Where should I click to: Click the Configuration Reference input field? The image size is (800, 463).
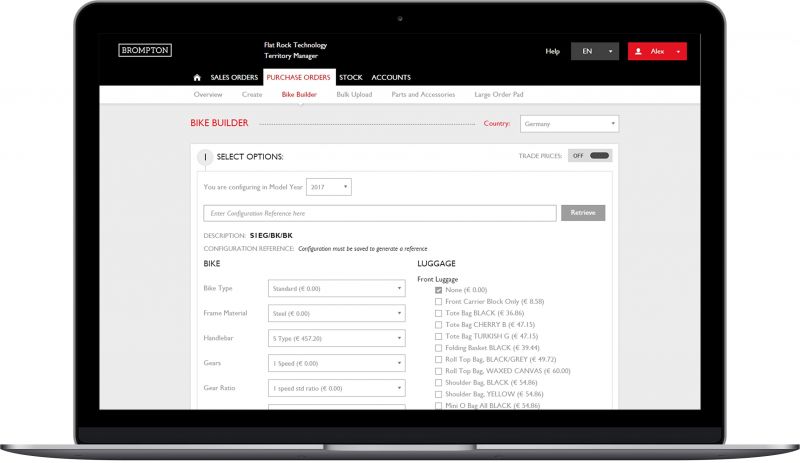pyautogui.click(x=379, y=213)
